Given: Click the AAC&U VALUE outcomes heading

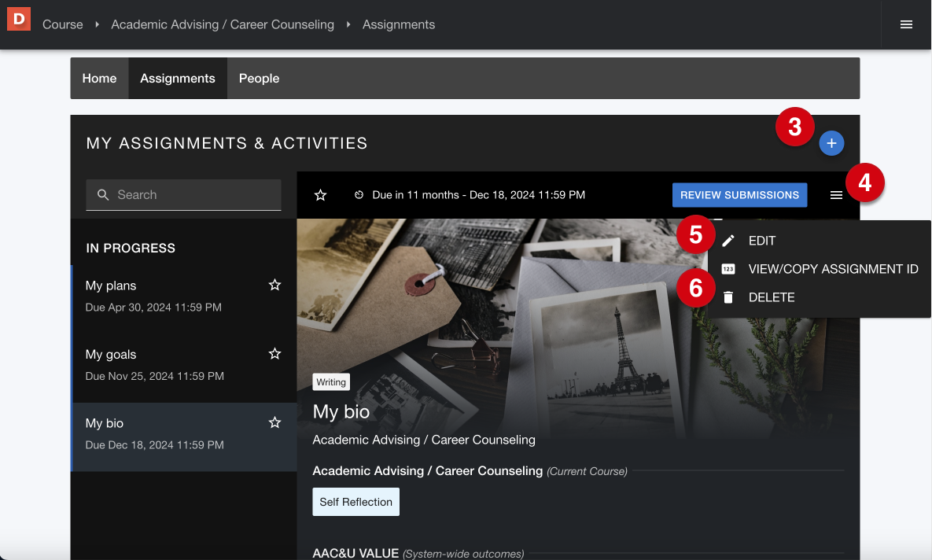Looking at the screenshot, I should pyautogui.click(x=355, y=554).
